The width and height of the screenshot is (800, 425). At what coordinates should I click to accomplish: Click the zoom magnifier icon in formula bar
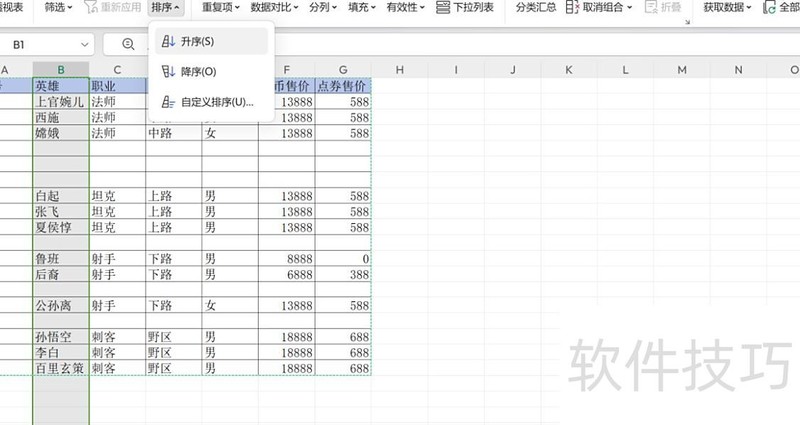tap(129, 44)
